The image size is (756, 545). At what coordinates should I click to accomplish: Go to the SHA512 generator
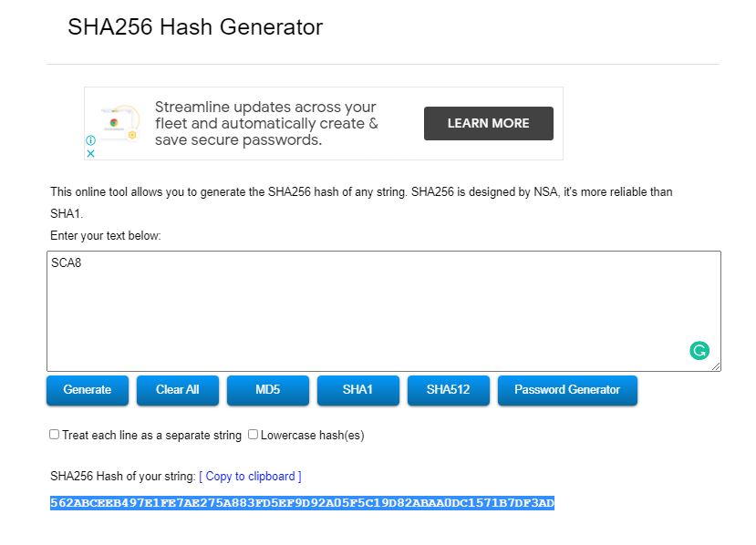click(x=448, y=390)
